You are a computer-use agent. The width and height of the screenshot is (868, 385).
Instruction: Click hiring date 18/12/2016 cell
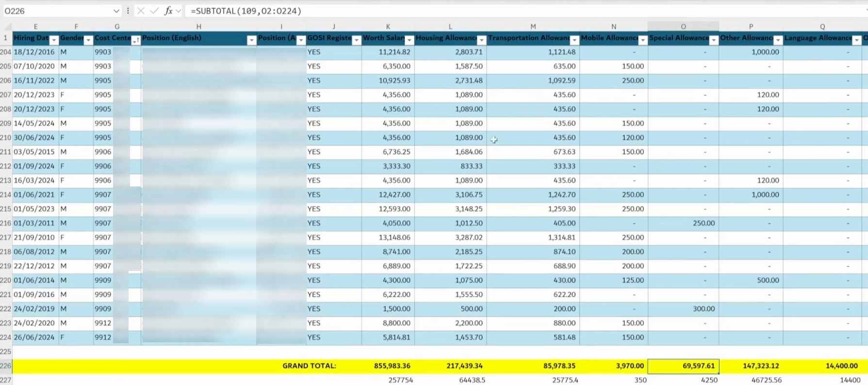(35, 52)
